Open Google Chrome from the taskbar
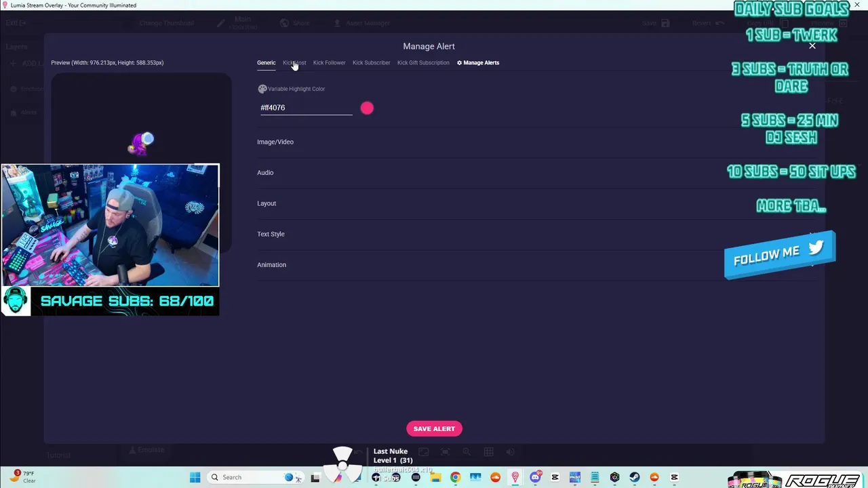Image resolution: width=868 pixels, height=488 pixels. pos(455,477)
